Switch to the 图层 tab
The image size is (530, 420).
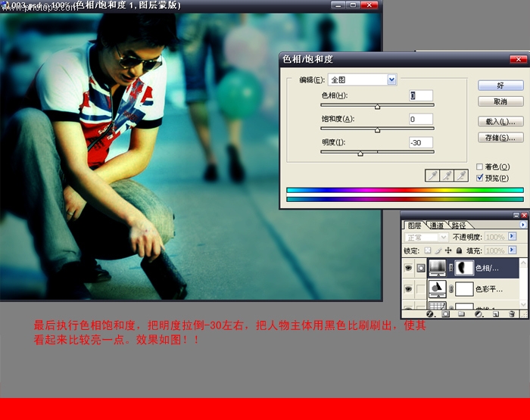click(x=414, y=226)
